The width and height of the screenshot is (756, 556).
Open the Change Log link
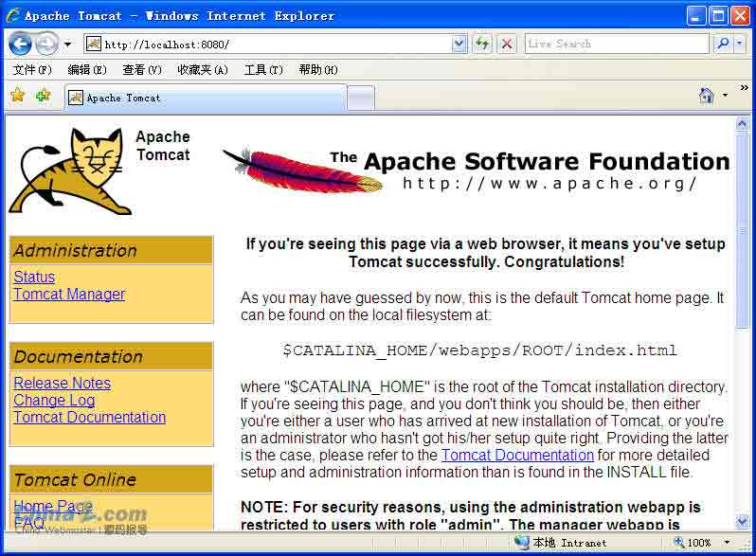(54, 401)
